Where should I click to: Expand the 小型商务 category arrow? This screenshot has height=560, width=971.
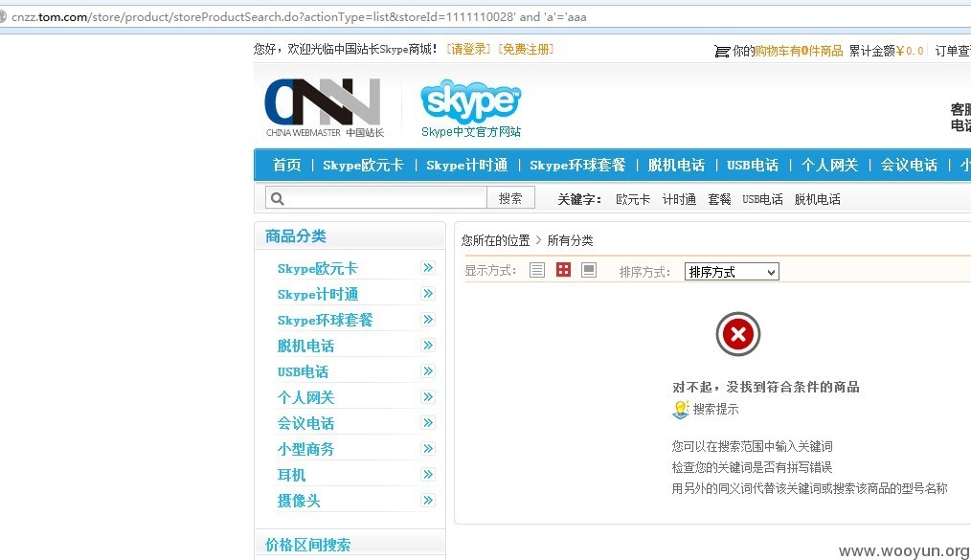tap(428, 449)
